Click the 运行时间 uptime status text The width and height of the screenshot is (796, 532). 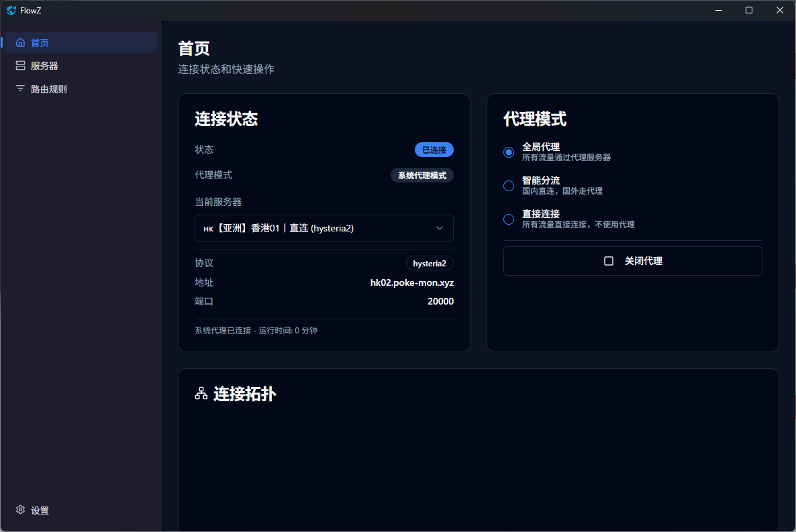click(x=255, y=330)
